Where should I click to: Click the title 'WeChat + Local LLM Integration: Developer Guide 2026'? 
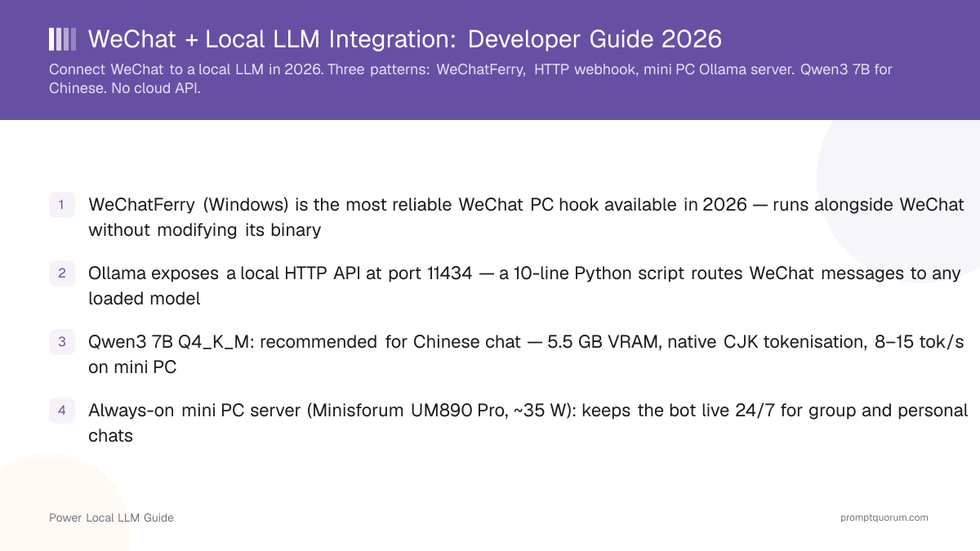pos(405,39)
